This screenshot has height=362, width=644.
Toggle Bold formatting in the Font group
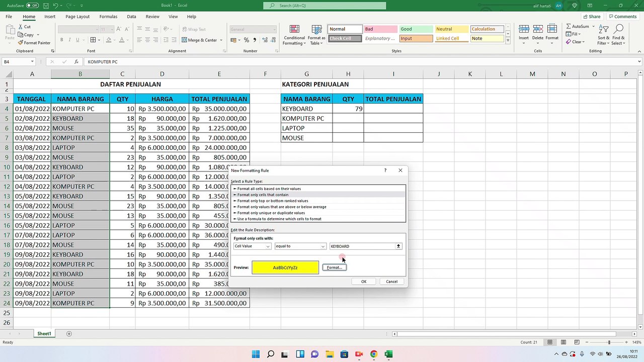click(x=62, y=40)
